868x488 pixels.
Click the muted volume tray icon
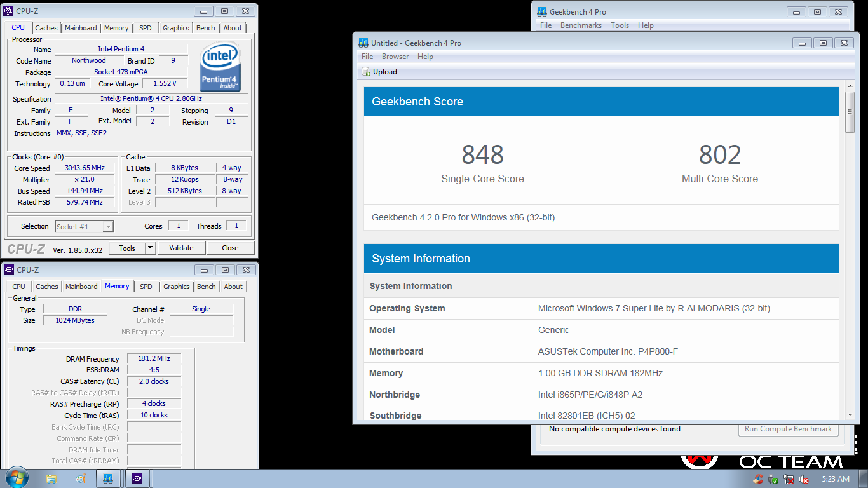803,480
